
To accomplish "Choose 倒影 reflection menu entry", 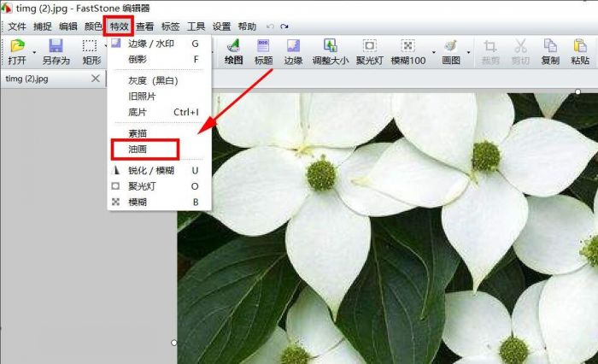I will point(160,59).
